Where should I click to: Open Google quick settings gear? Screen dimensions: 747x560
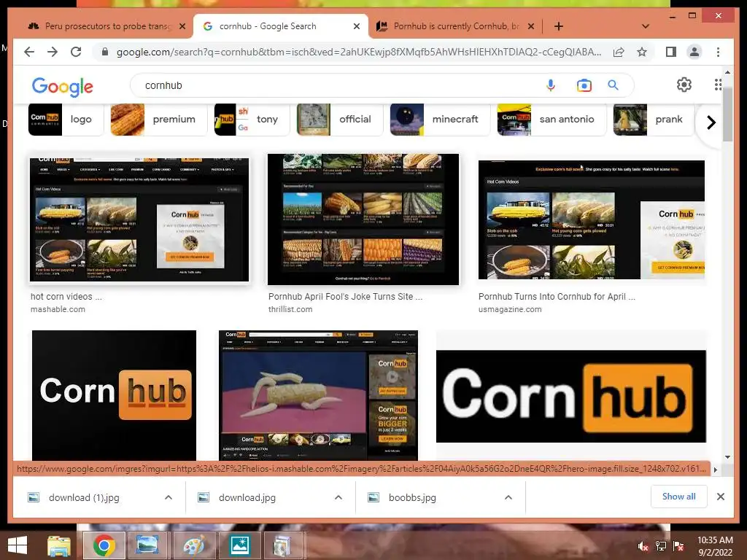coord(684,85)
